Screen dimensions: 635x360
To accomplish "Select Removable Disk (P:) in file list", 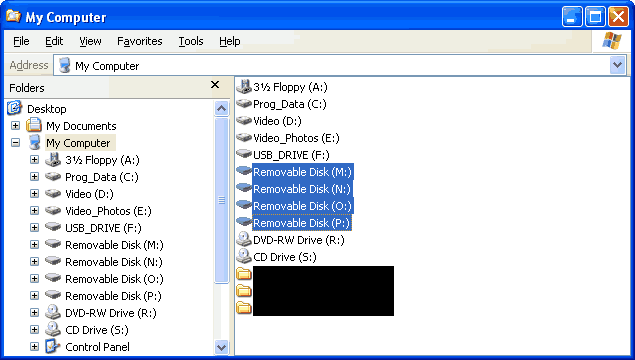I will 302,223.
